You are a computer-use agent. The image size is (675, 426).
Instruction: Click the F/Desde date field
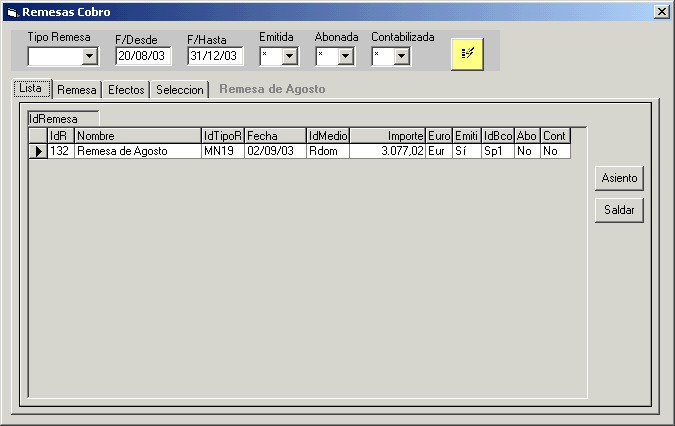coord(143,56)
